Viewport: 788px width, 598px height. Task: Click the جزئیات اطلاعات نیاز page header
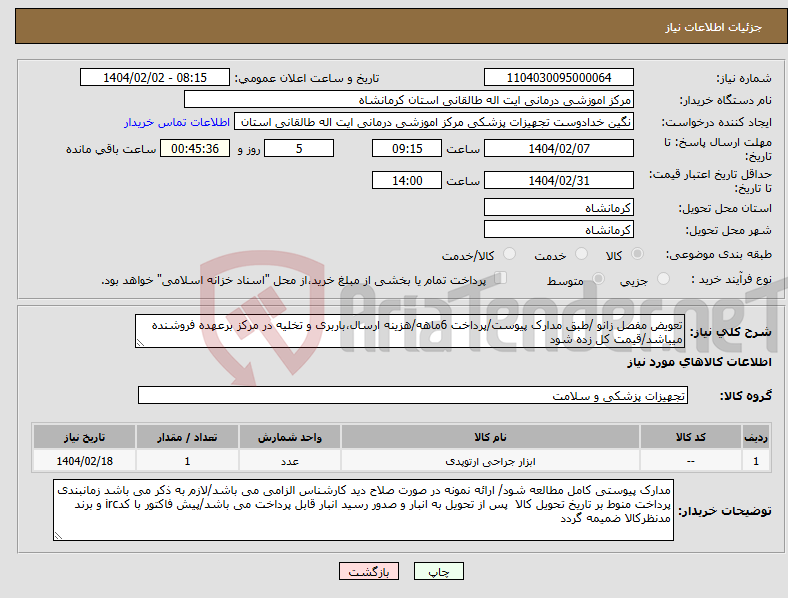[x=714, y=27]
